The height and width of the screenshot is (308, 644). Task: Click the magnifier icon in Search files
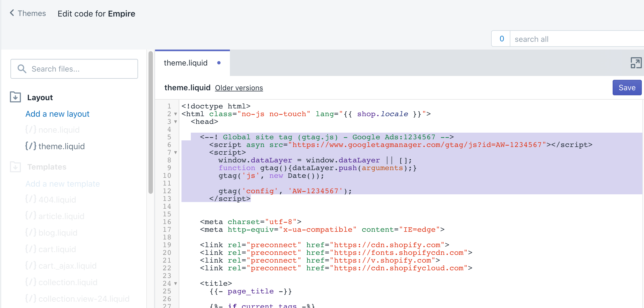click(22, 69)
